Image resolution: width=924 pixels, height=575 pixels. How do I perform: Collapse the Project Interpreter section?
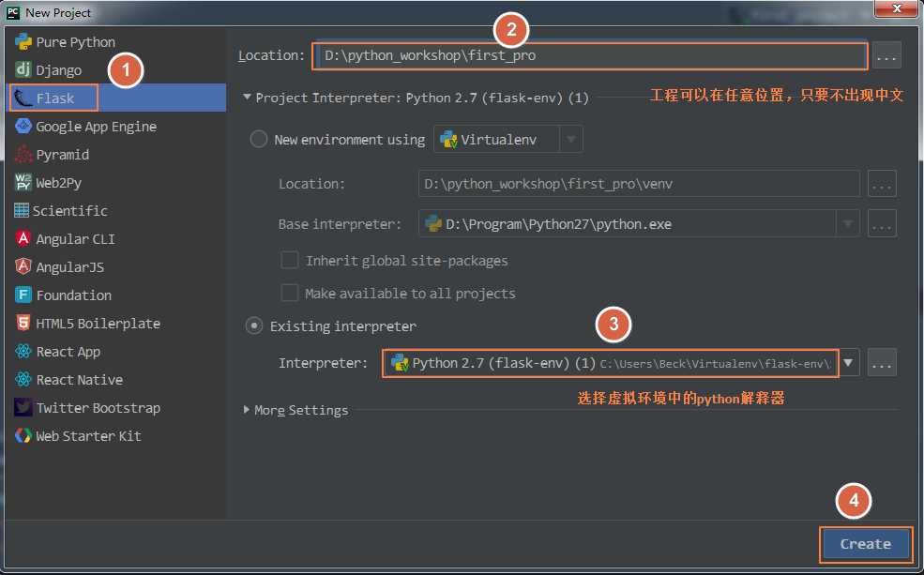coord(247,98)
